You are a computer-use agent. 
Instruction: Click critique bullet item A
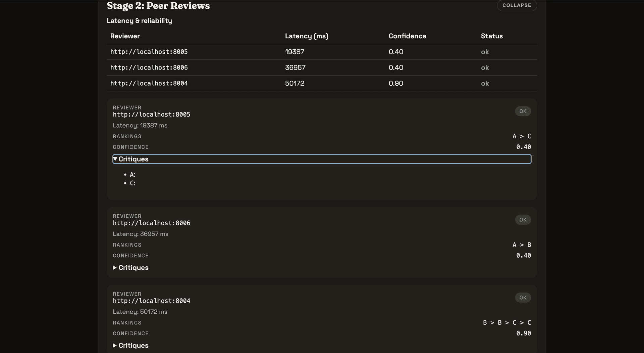click(x=132, y=175)
